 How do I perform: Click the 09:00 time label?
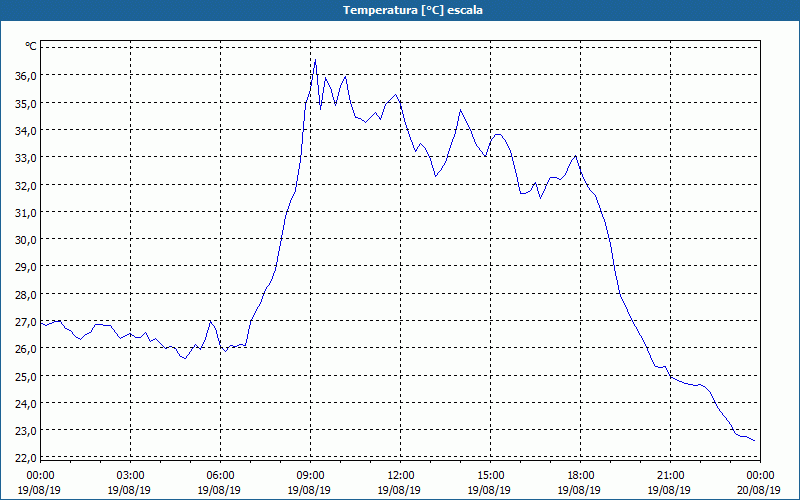coord(310,476)
